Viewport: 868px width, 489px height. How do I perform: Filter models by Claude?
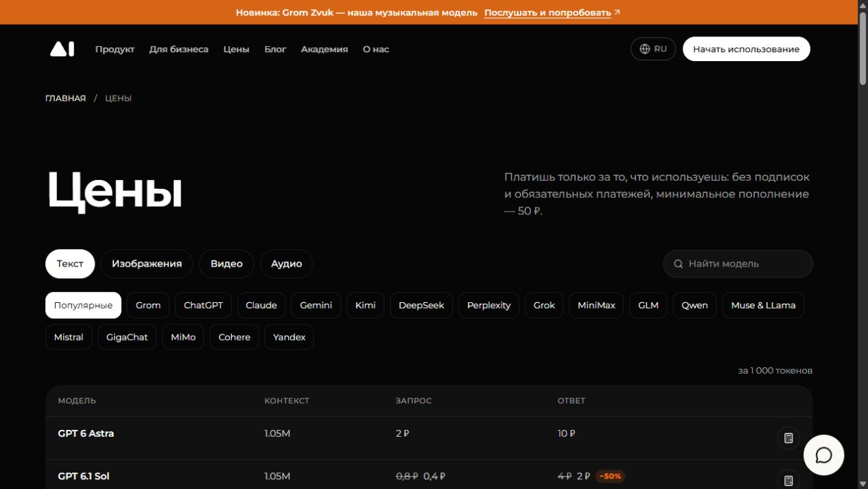click(x=261, y=306)
